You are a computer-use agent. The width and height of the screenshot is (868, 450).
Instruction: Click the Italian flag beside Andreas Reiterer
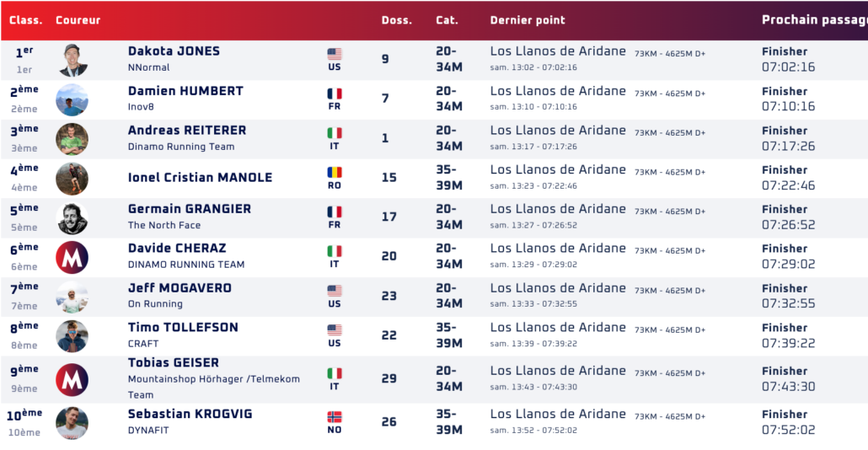coord(335,133)
